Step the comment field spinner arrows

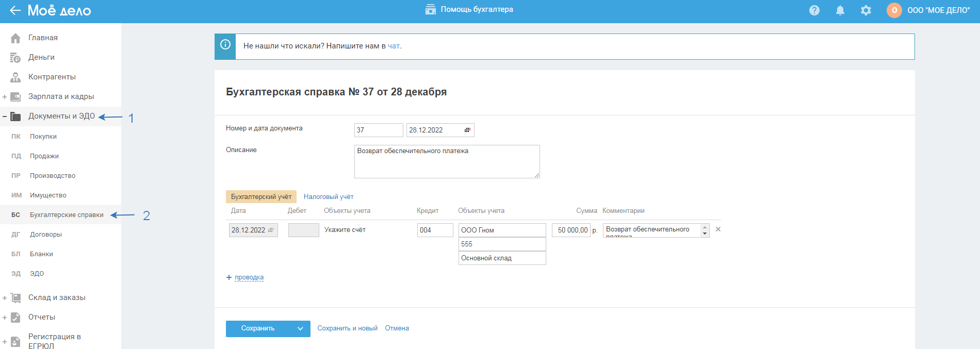[705, 230]
